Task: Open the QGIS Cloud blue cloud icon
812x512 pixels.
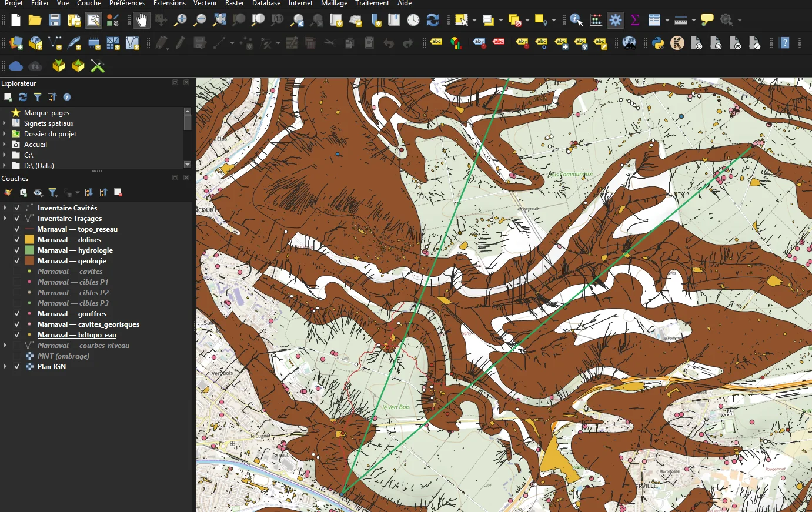Action: (16, 66)
